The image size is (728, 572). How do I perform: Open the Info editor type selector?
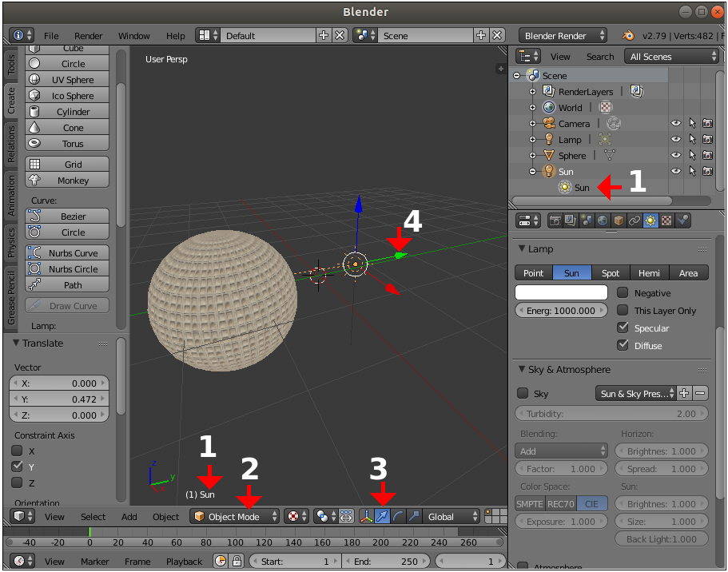coord(22,35)
